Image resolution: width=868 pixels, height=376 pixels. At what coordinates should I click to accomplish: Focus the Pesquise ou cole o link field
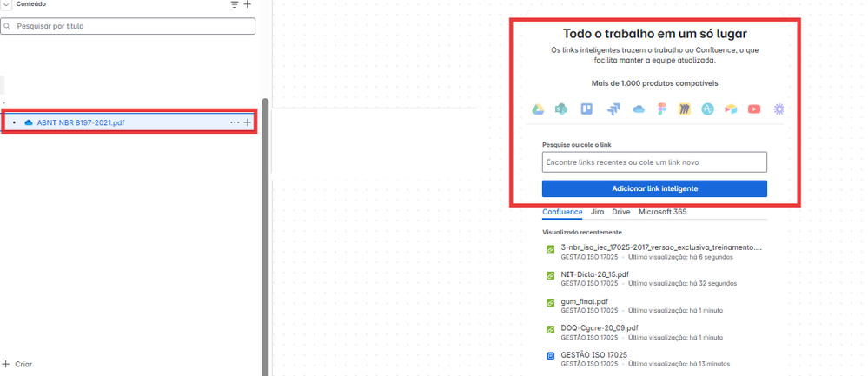click(654, 162)
